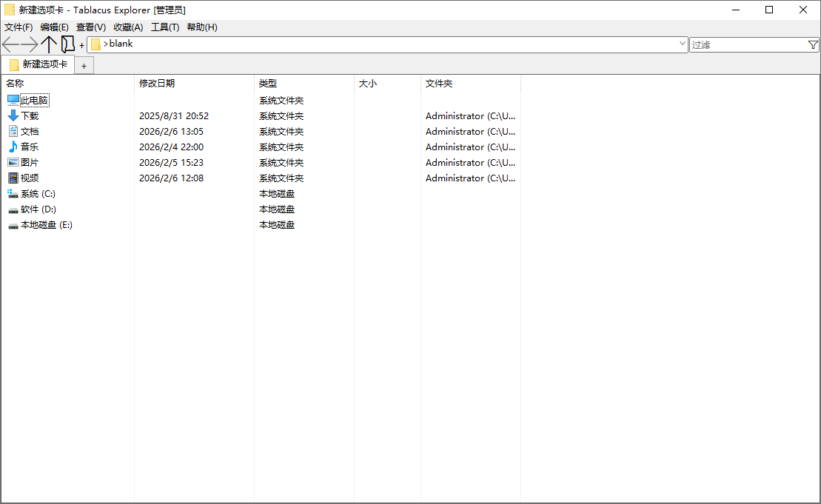Open the 系统 (C:) drive

coord(33,193)
